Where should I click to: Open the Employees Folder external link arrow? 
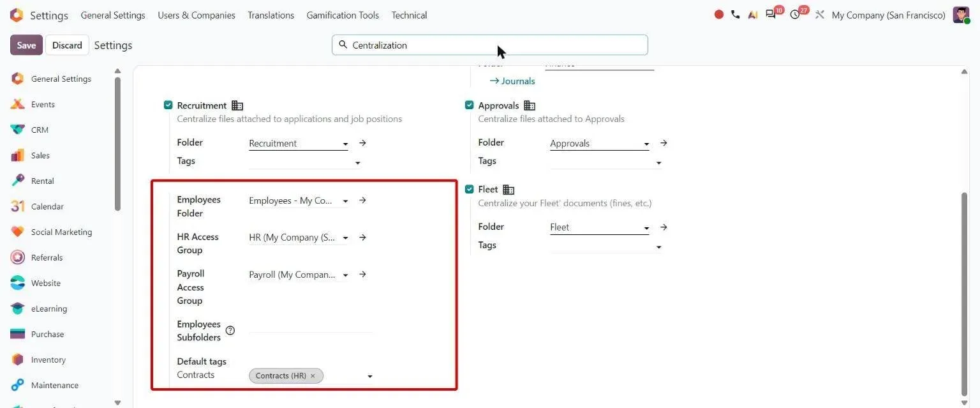click(362, 200)
